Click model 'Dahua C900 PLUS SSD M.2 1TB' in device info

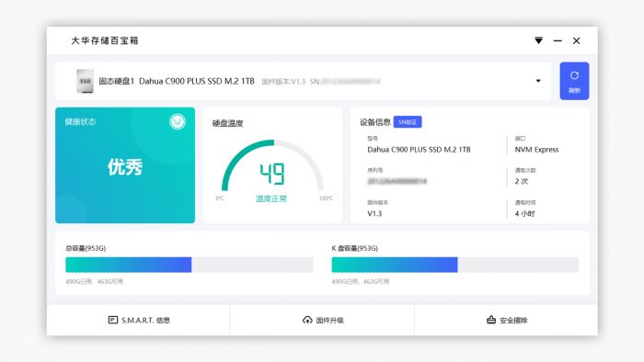click(x=419, y=150)
